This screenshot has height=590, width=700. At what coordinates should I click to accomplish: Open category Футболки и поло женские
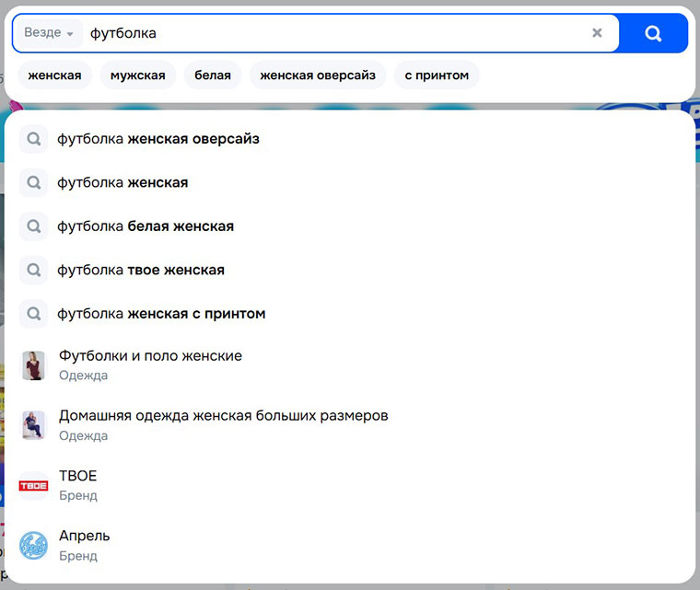click(350, 365)
